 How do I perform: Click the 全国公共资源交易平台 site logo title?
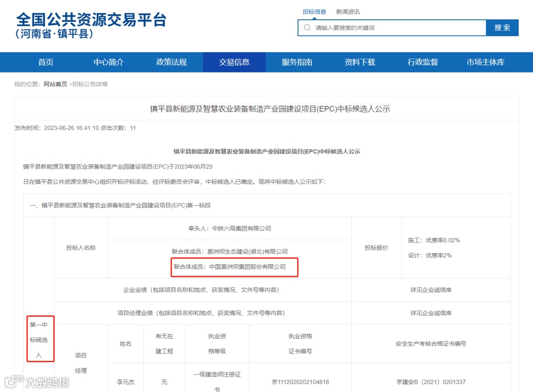(91, 19)
